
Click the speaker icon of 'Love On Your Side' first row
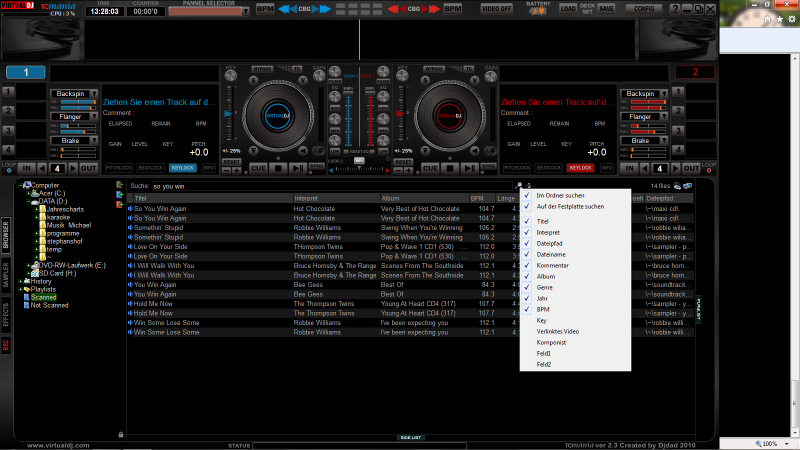point(130,247)
